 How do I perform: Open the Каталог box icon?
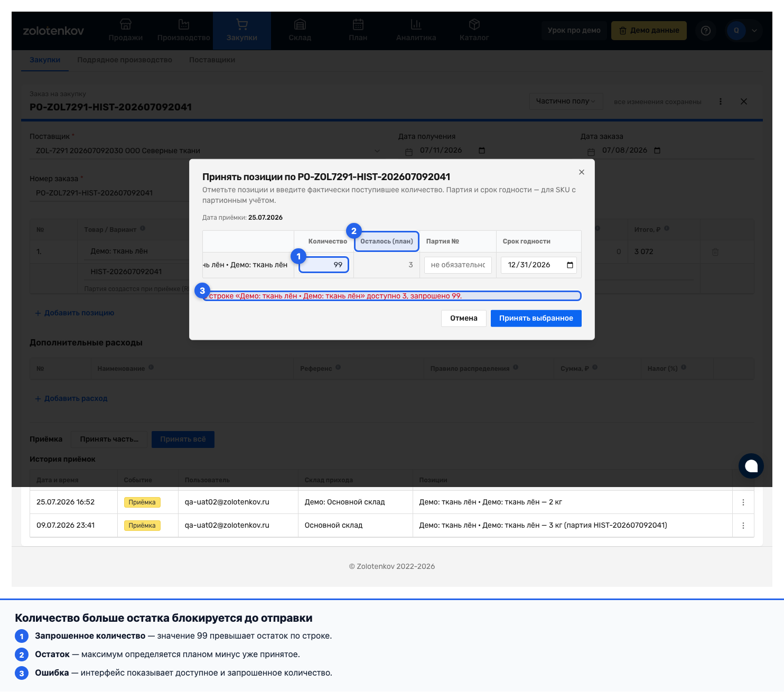point(474,24)
